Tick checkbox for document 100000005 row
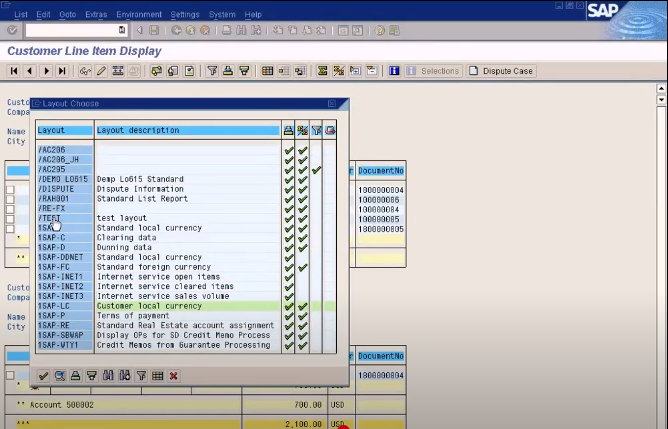This screenshot has width=668, height=429. click(x=11, y=219)
